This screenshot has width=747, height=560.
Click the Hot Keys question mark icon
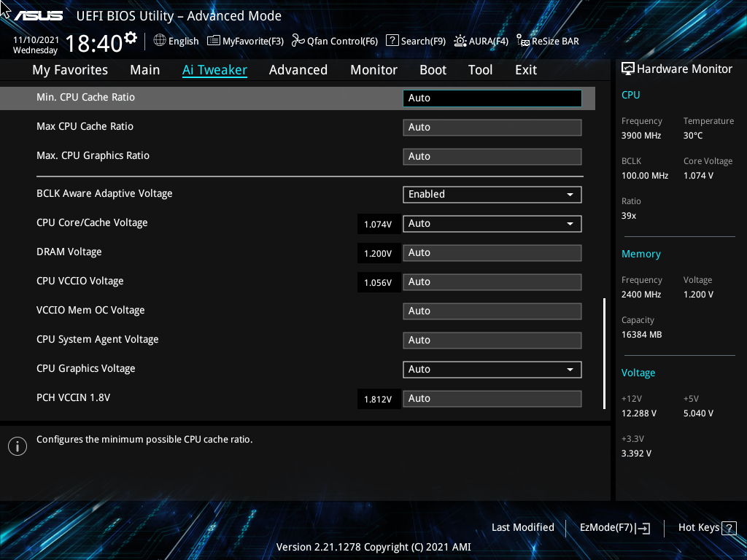click(x=729, y=528)
